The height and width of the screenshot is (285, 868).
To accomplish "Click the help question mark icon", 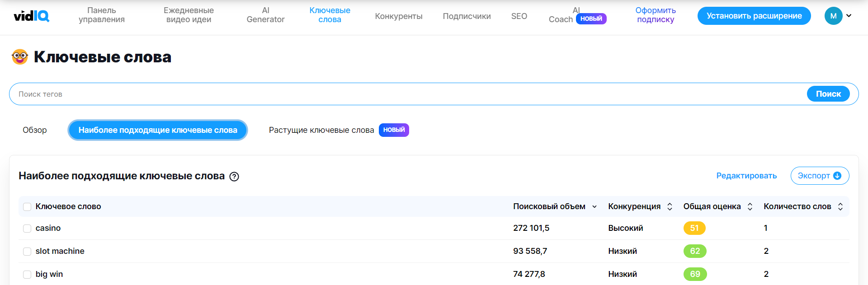I will click(x=234, y=177).
